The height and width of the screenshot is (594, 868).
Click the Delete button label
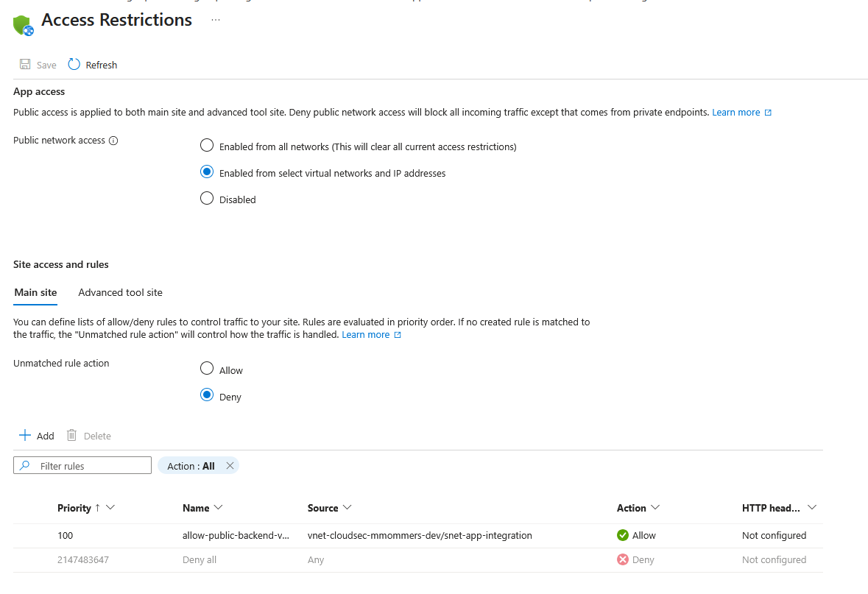point(97,436)
